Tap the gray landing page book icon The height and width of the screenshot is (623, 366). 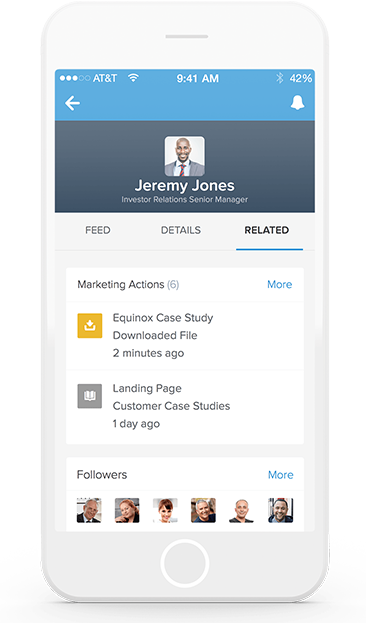(x=90, y=396)
